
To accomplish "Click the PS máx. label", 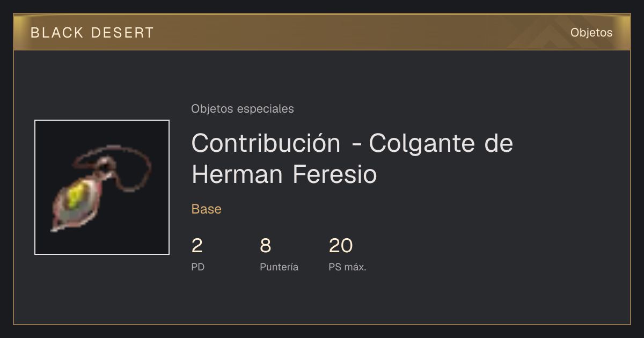I will click(347, 267).
